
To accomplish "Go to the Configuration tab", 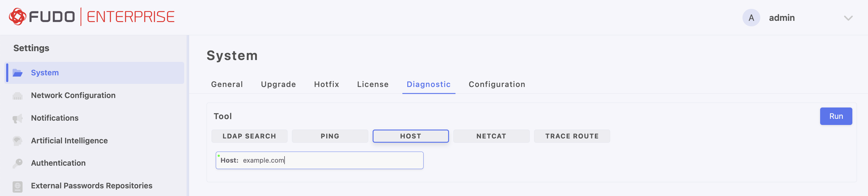I will (497, 85).
